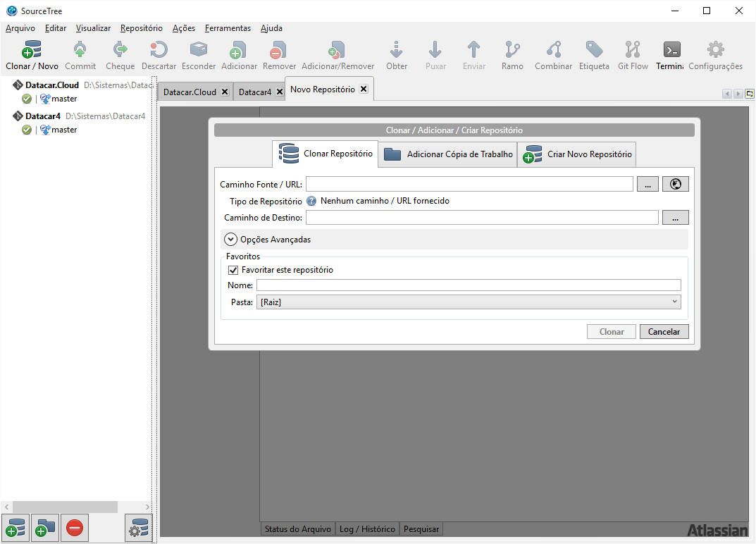Screen dimensions: 756x544
Task: Open the Pesquisar bottom tab
Action: (x=421, y=529)
